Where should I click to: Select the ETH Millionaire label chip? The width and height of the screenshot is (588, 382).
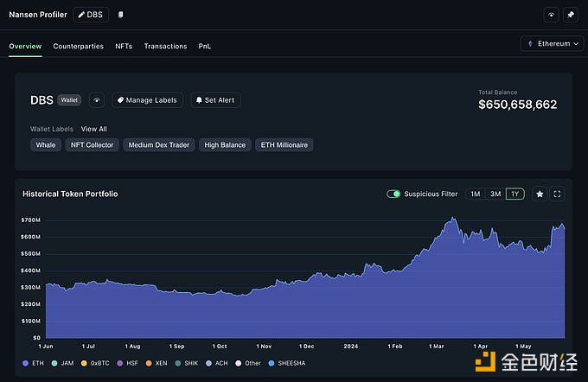point(284,145)
